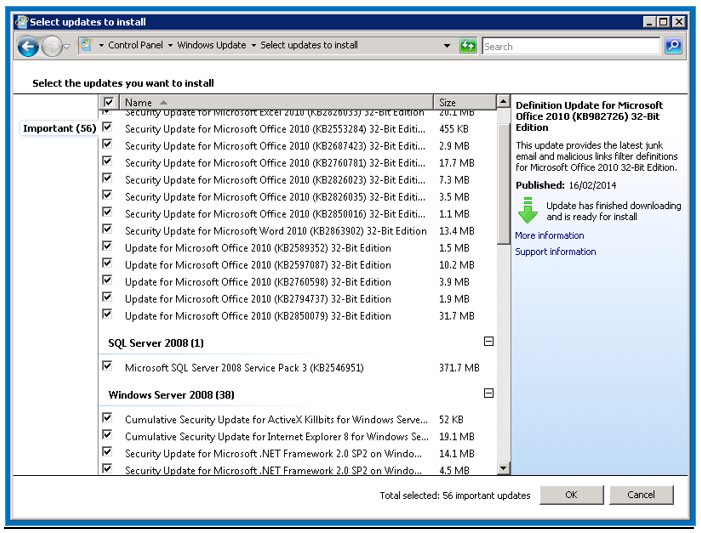Image resolution: width=701 pixels, height=533 pixels.
Task: Select Security Update Office 2010 KB2850016 row
Action: coord(297,214)
